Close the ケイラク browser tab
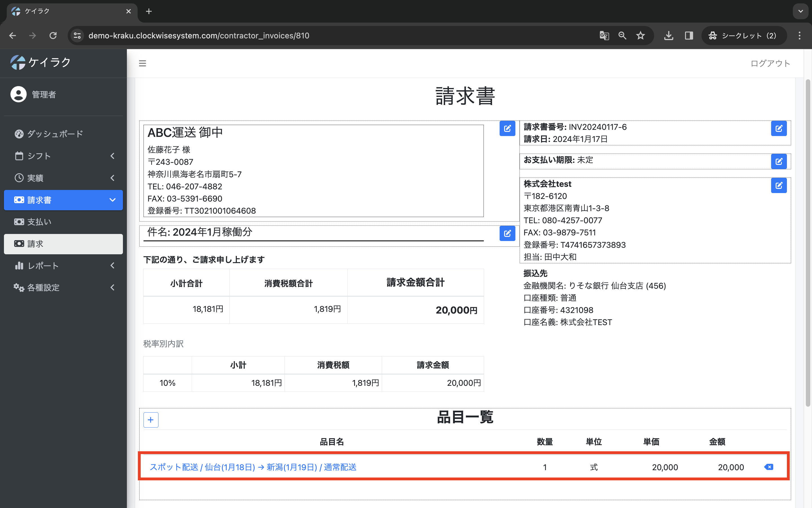Viewport: 812px width, 508px height. [129, 11]
